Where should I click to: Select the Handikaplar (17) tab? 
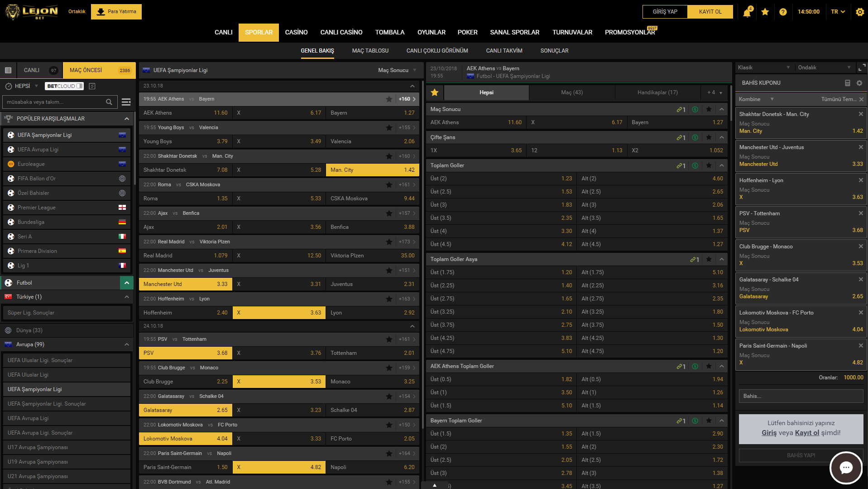pyautogui.click(x=657, y=92)
